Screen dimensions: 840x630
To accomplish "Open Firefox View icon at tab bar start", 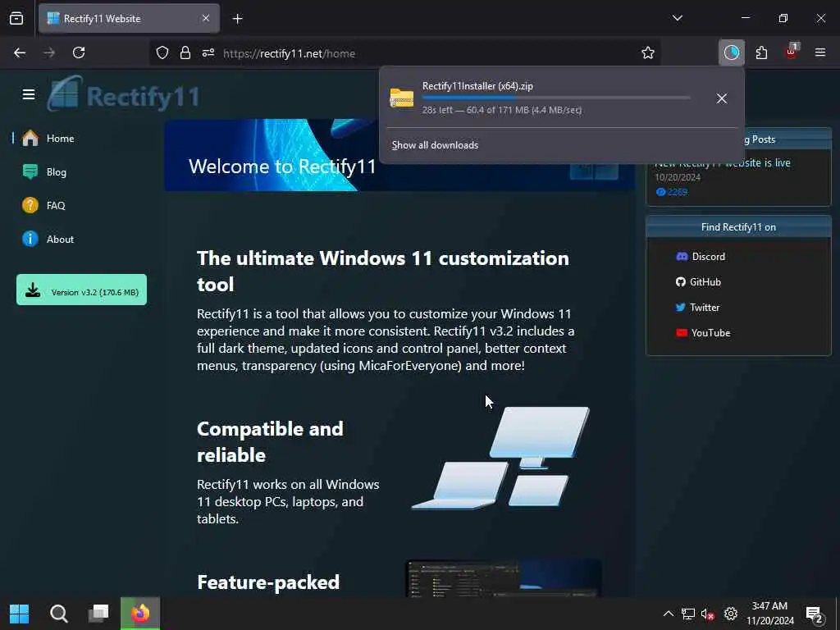I will [16, 18].
